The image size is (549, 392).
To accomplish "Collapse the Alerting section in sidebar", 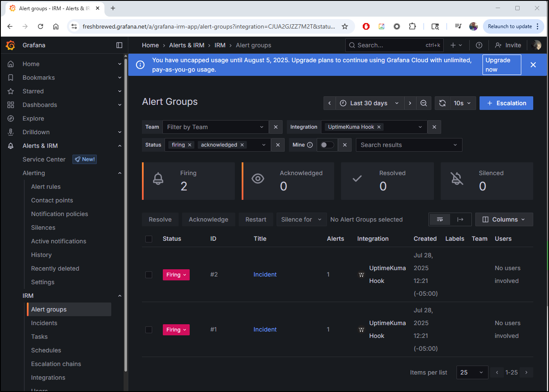I will pyautogui.click(x=119, y=173).
